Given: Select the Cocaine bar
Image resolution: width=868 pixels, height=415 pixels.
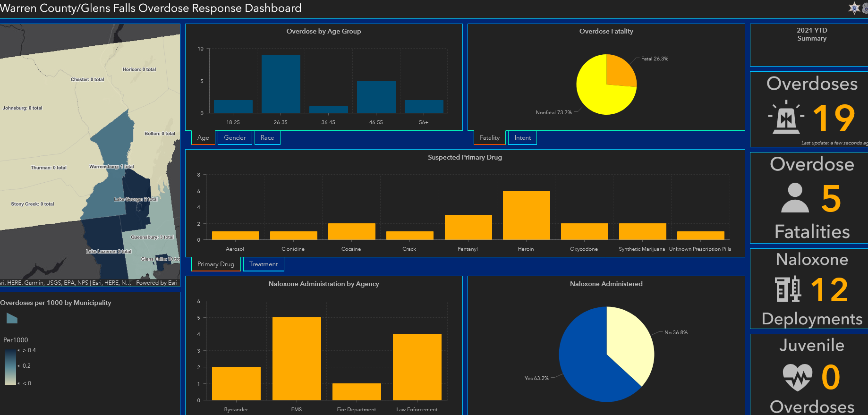Looking at the screenshot, I should tap(352, 231).
